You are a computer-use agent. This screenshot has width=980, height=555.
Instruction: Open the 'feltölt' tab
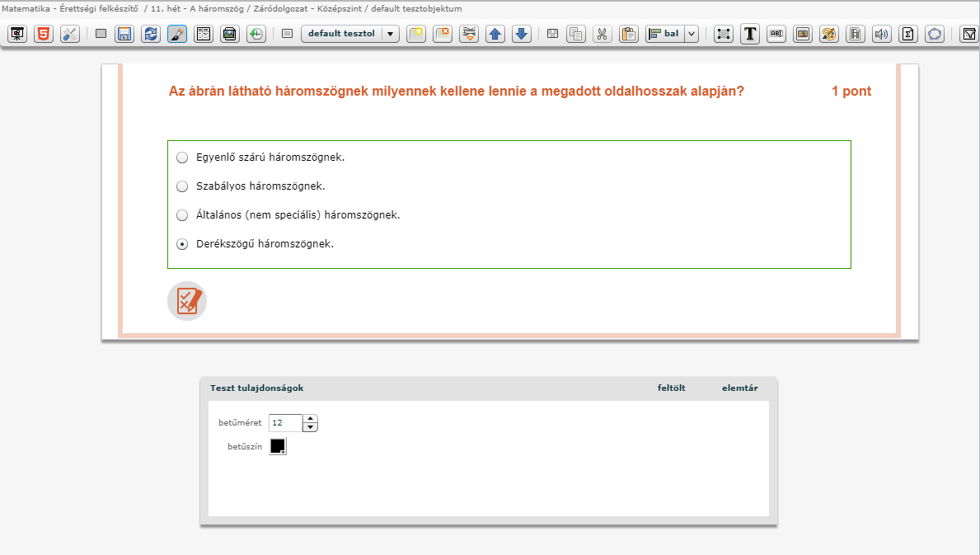click(671, 388)
